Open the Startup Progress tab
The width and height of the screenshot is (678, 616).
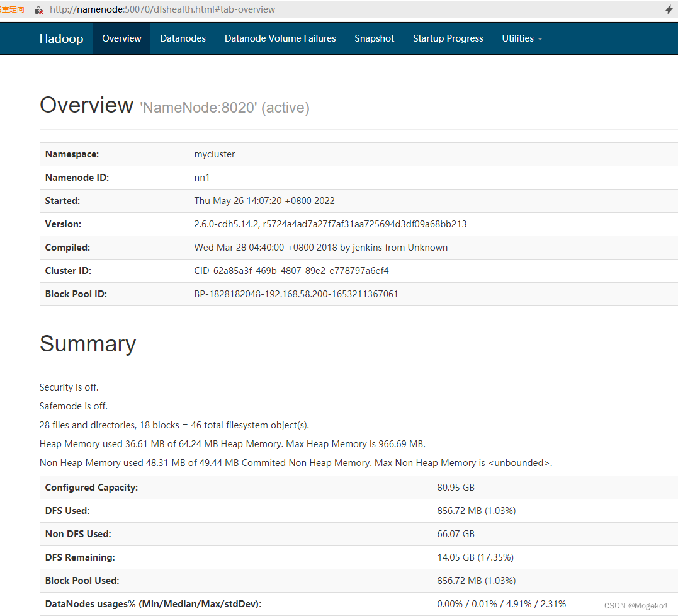[448, 38]
